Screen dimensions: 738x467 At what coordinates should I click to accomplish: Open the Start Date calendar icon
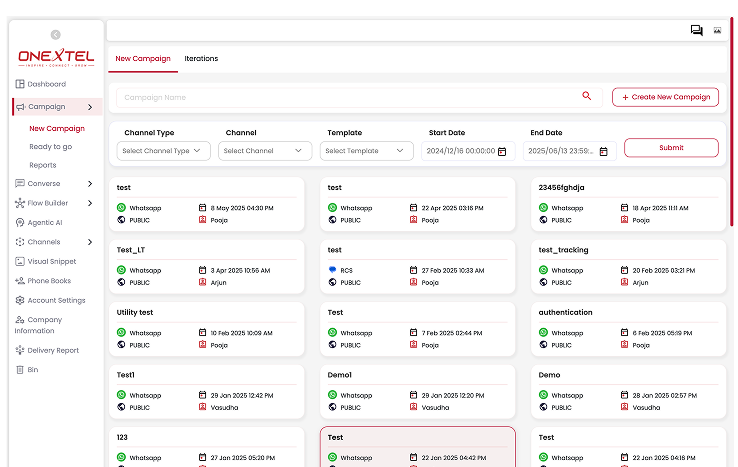(502, 151)
